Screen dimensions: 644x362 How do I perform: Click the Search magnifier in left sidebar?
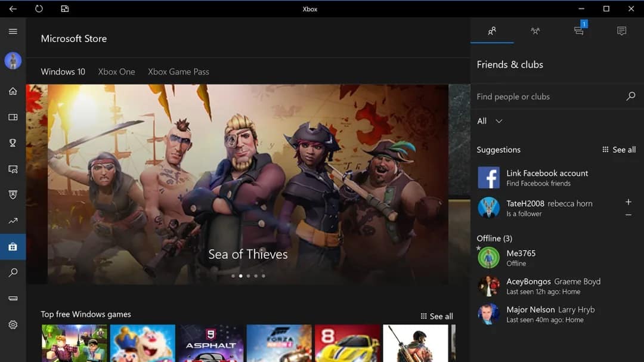13,273
